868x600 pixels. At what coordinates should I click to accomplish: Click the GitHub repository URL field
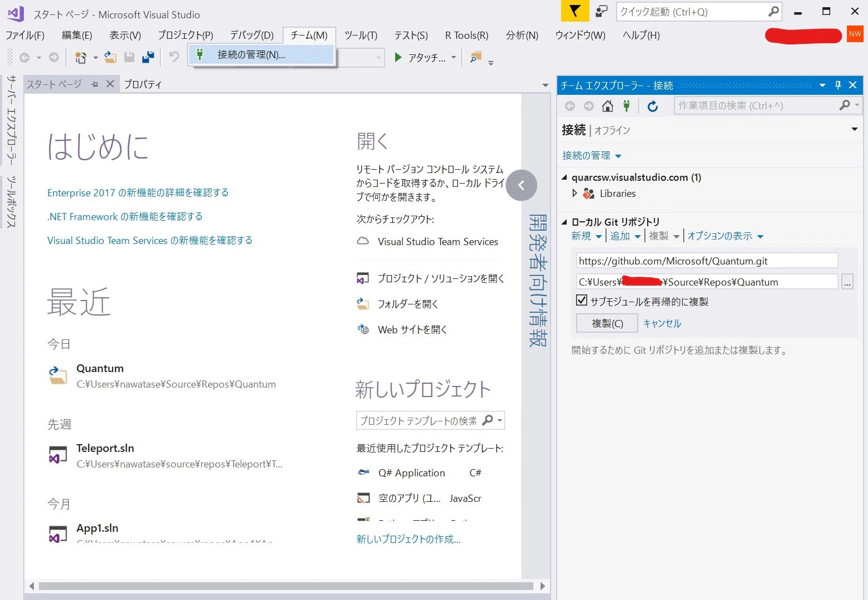click(x=707, y=261)
